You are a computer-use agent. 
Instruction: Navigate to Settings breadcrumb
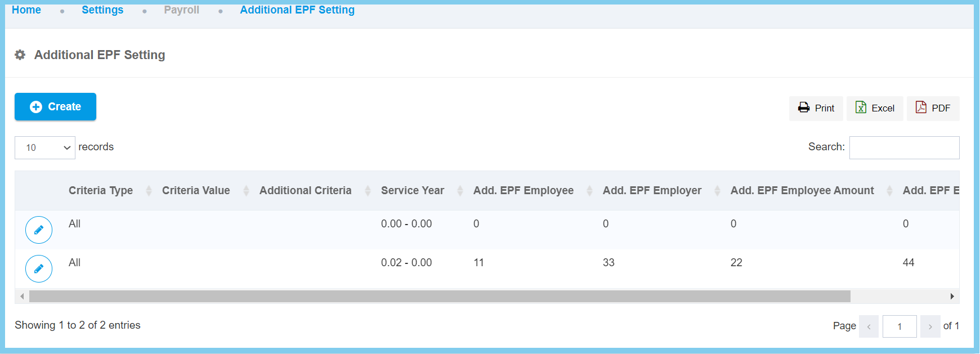[102, 10]
